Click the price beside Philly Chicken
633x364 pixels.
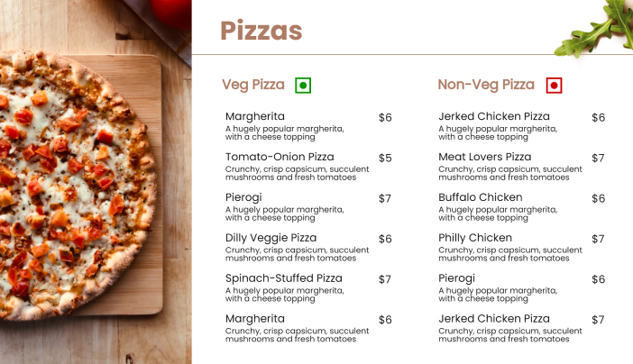tap(598, 239)
